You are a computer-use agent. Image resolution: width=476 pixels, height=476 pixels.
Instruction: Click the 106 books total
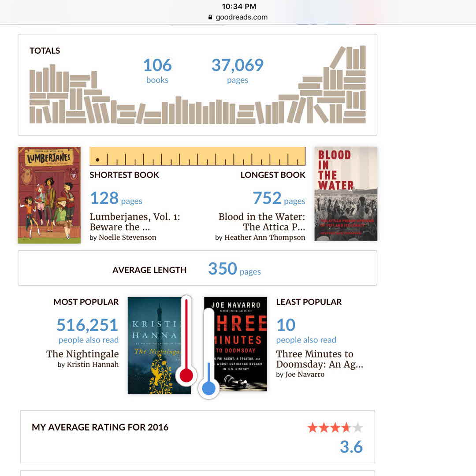pos(157,71)
